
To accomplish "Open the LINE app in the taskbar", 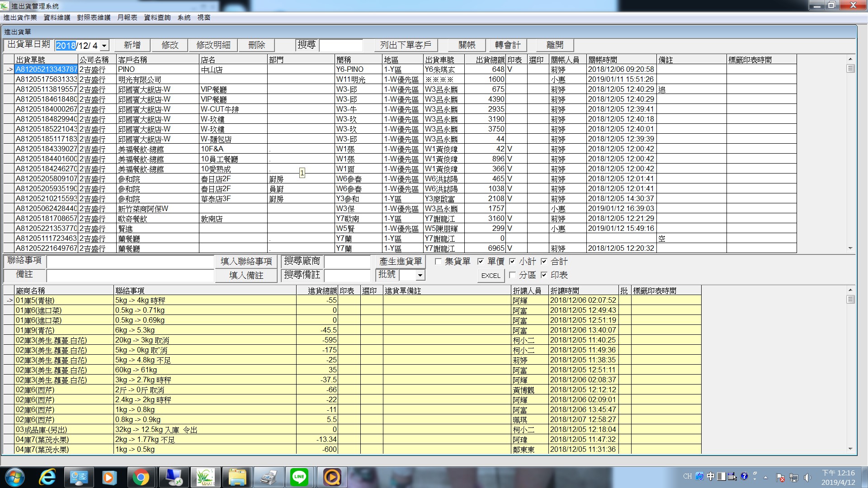I will tap(299, 477).
